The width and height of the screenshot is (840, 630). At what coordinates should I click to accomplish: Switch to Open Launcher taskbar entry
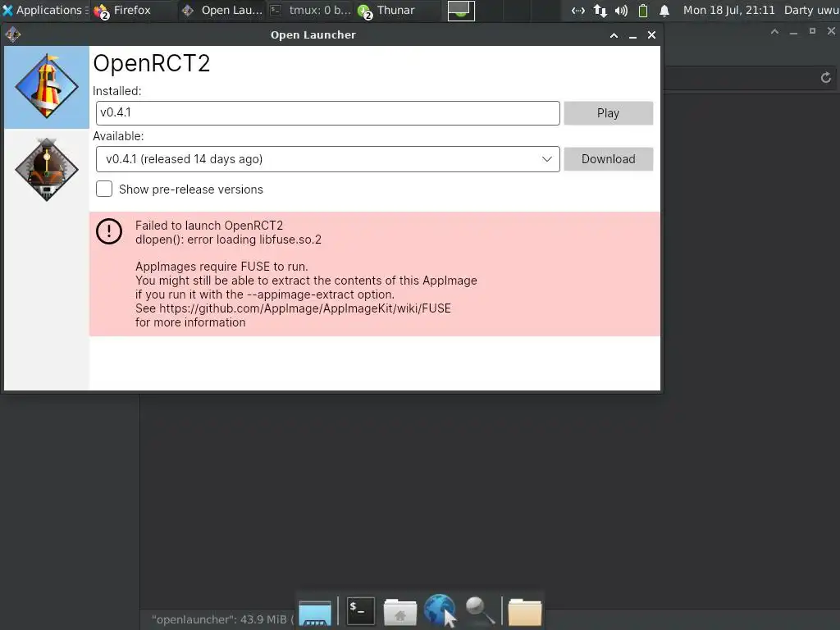[221, 10]
